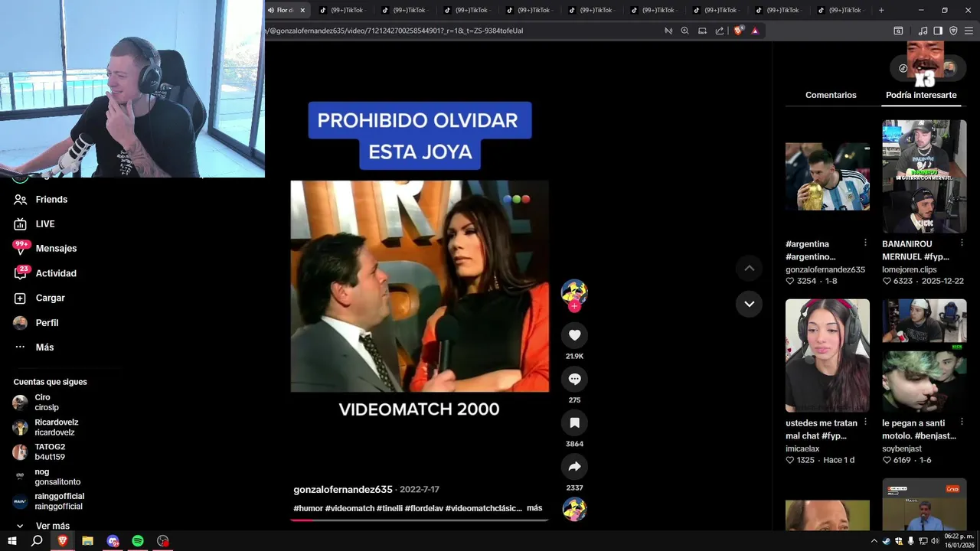Screen dimensions: 980x551
Task: Open the followed account Ciro
Action: tap(46, 403)
